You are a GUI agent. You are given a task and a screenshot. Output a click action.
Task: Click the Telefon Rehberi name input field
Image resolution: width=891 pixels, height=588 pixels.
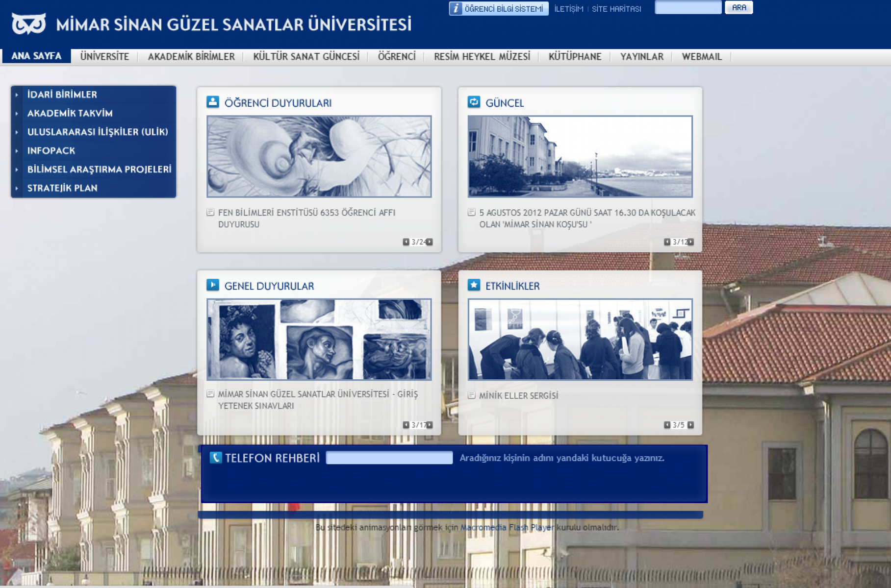(389, 458)
